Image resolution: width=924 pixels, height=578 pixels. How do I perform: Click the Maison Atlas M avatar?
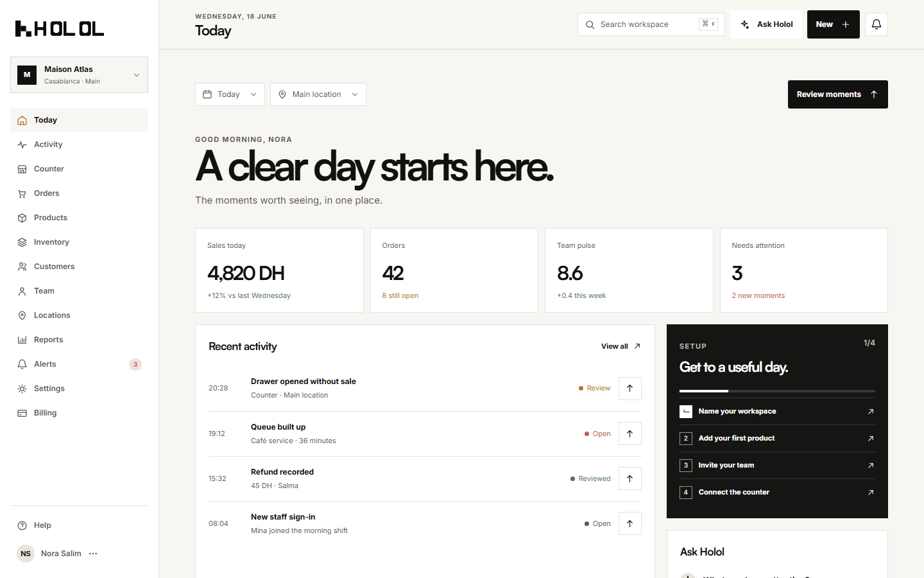(27, 74)
